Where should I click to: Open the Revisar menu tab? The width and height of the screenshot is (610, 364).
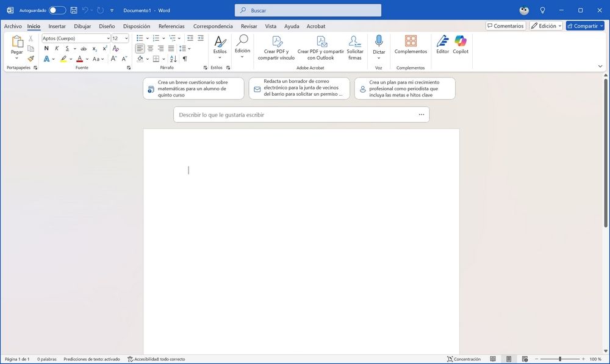coord(248,26)
